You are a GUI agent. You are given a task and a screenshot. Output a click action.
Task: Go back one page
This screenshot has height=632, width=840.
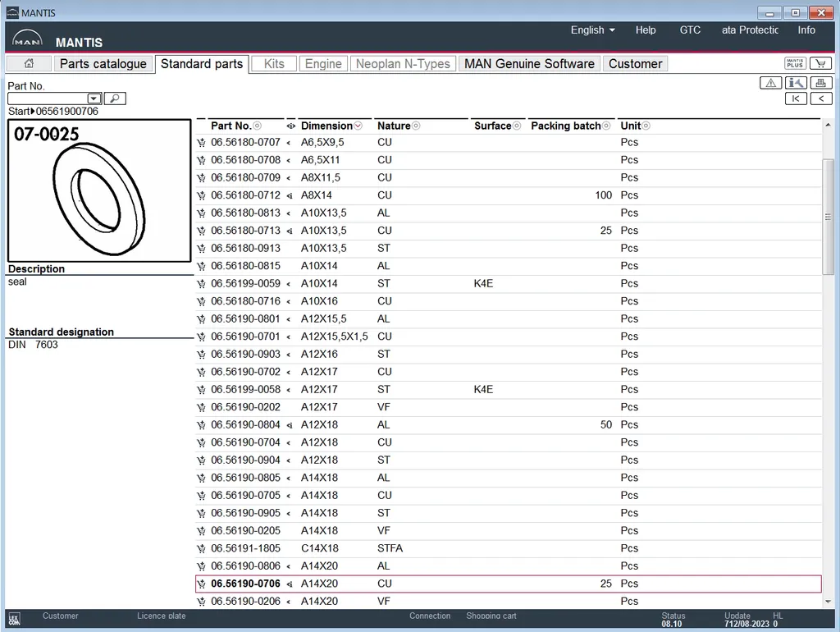[x=820, y=98]
